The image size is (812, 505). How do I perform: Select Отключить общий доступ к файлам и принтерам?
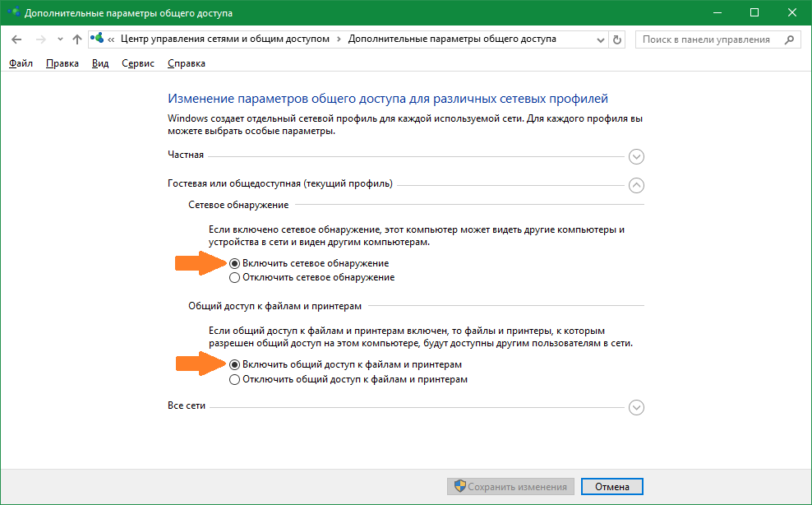(x=235, y=380)
